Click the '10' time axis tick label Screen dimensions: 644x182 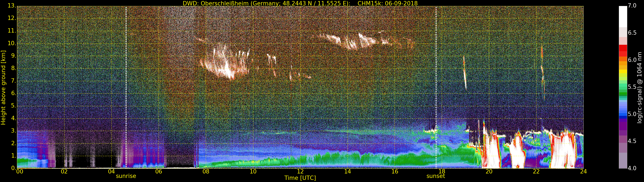253,171
